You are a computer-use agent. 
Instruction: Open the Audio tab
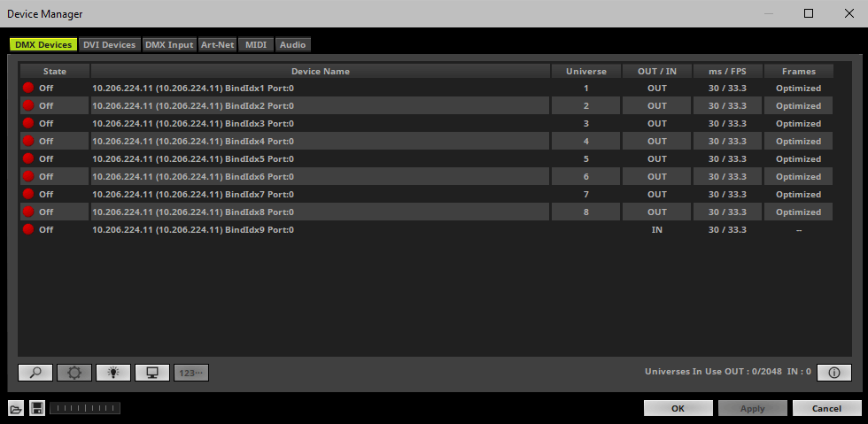click(292, 45)
